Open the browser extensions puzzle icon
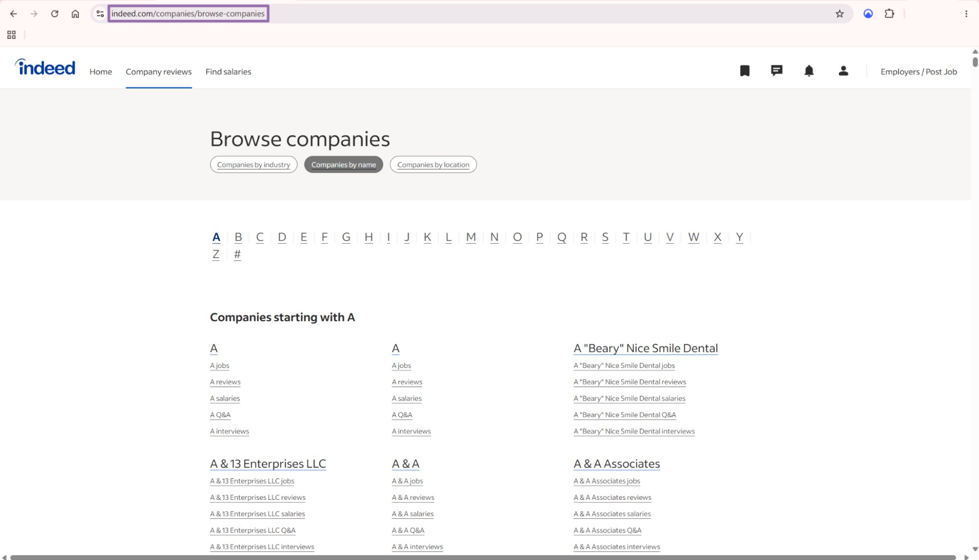 tap(889, 14)
